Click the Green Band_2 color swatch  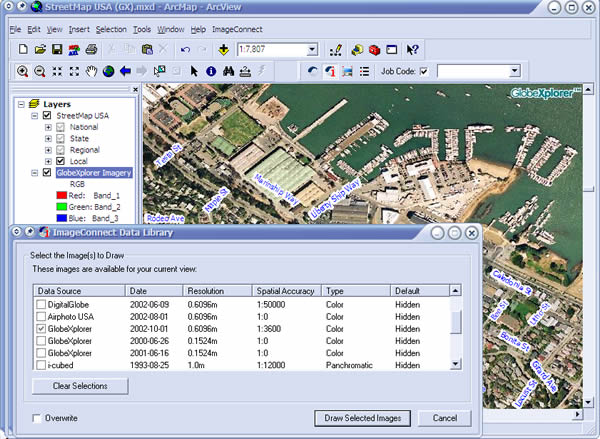pos(62,207)
